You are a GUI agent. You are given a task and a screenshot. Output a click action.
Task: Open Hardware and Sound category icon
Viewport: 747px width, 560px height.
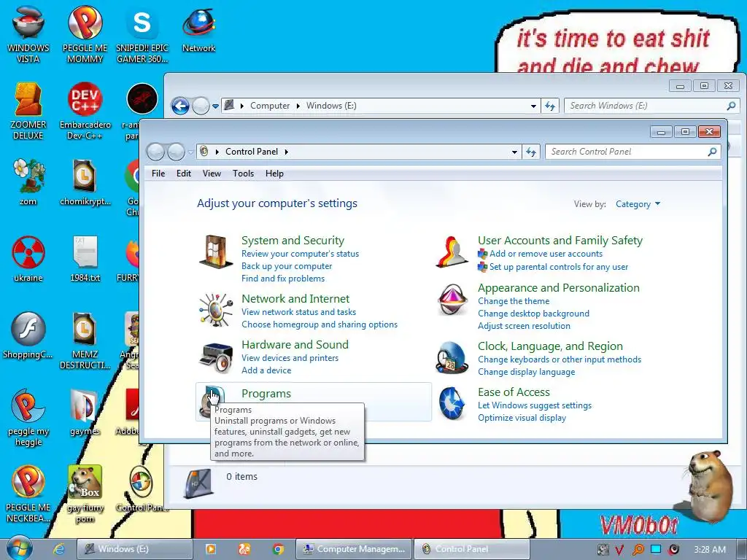pyautogui.click(x=215, y=357)
